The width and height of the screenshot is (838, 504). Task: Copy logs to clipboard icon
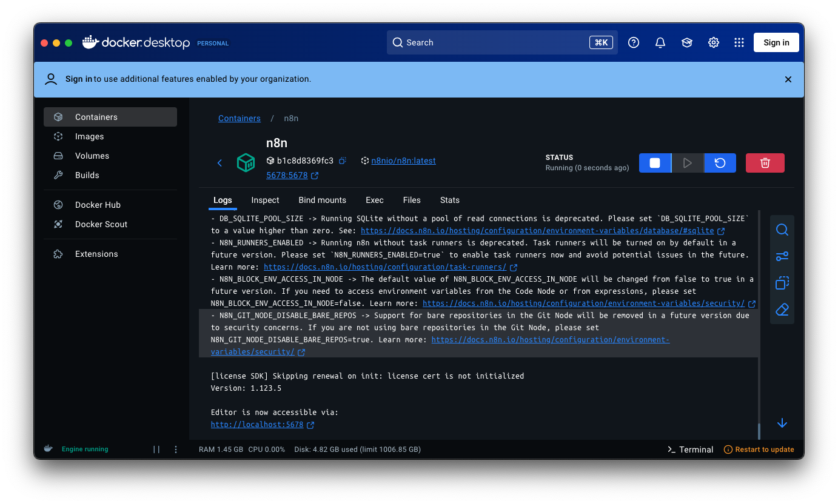(x=782, y=283)
